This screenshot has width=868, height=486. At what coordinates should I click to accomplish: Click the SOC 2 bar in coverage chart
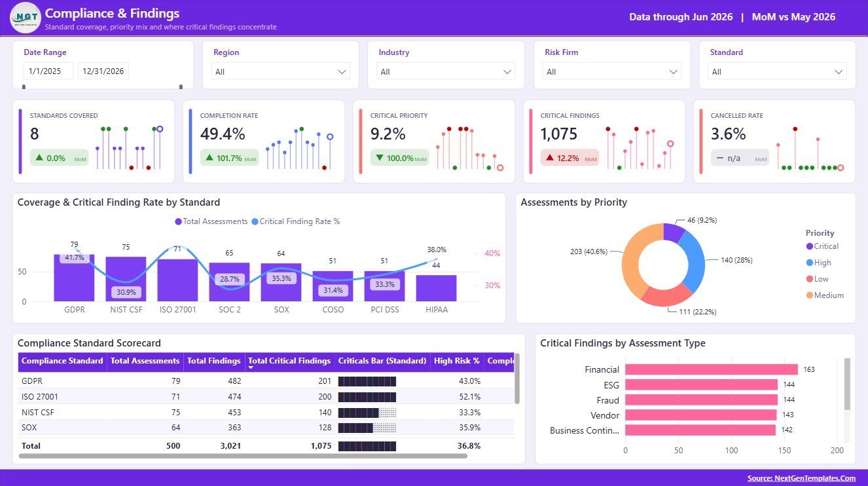tap(229, 282)
